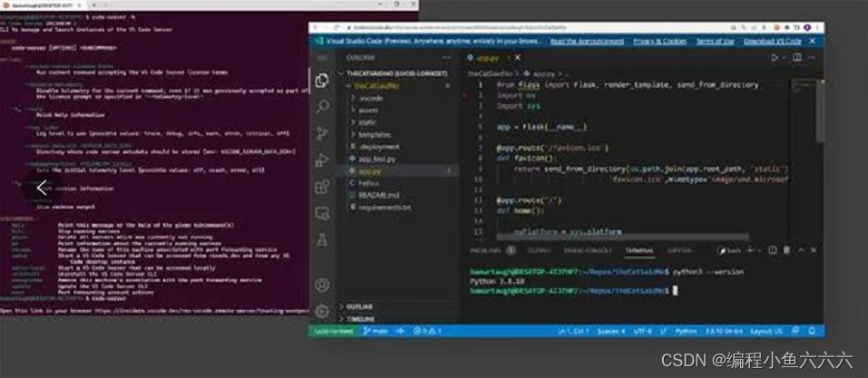Expand the OUTLINE section
Screen dimensions: 868x378
tap(397, 306)
